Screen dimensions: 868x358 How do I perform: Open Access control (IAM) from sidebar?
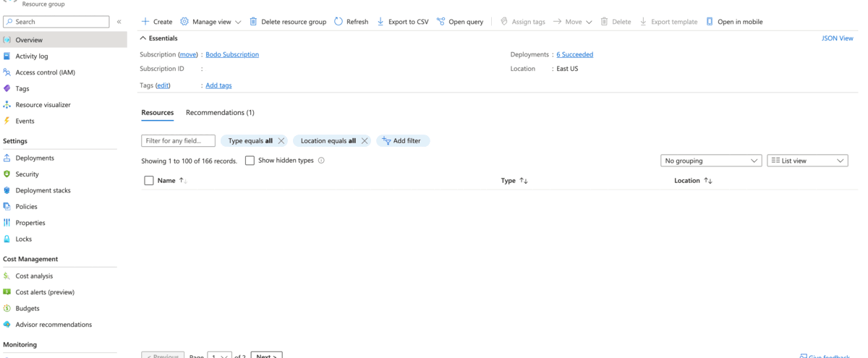[x=45, y=72]
